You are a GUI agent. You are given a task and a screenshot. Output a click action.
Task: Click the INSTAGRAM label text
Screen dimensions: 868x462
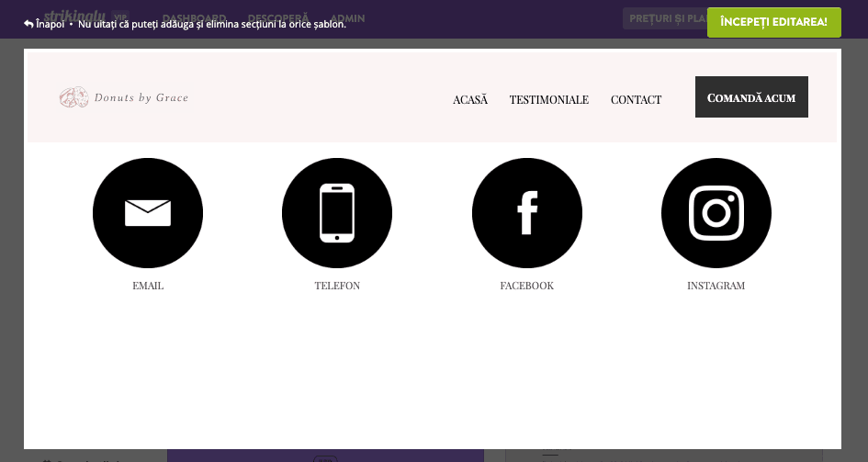coord(716,286)
